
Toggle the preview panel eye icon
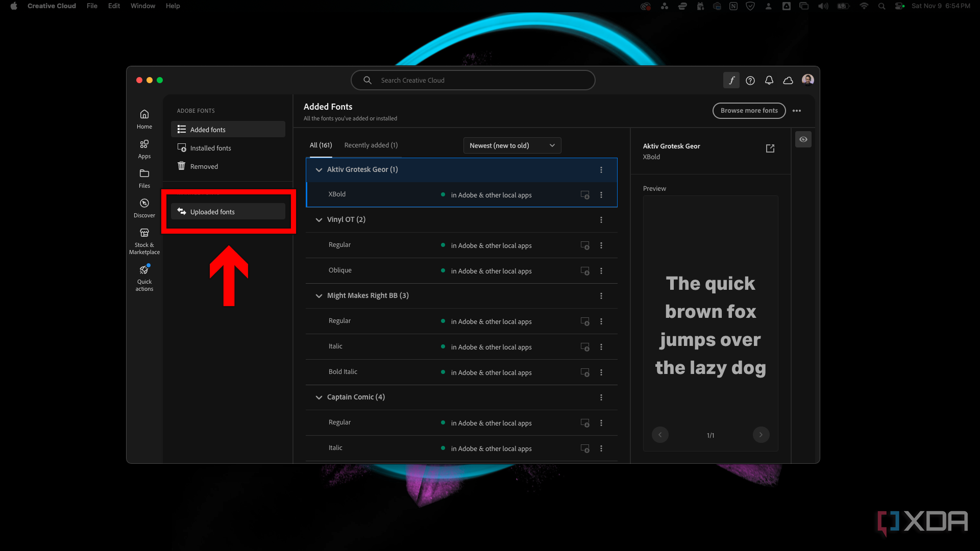pyautogui.click(x=803, y=139)
